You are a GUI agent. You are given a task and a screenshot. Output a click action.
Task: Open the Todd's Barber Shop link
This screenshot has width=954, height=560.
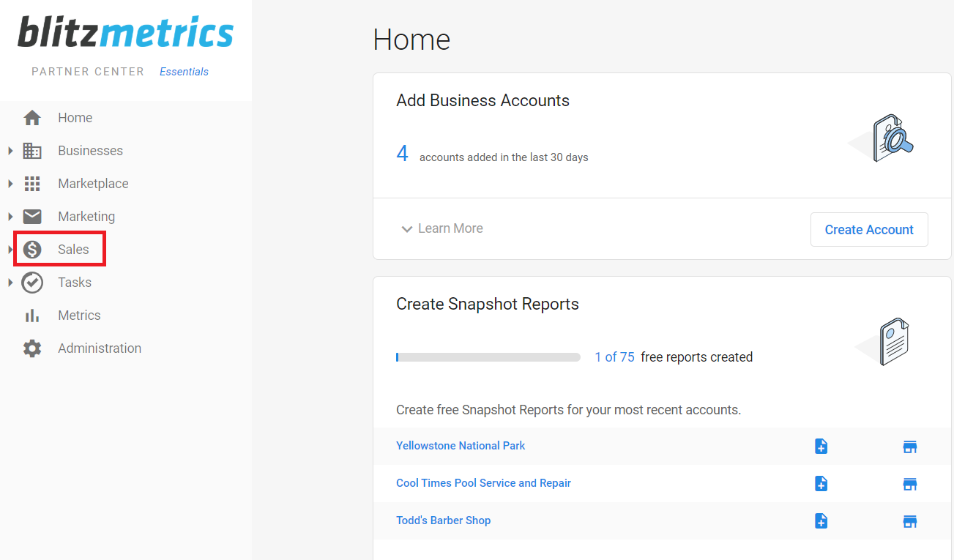(x=444, y=520)
